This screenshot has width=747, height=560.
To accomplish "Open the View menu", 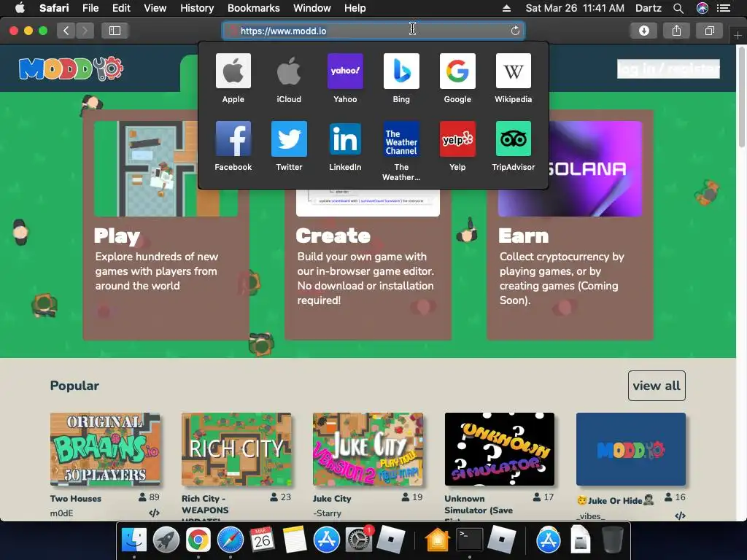I will (155, 8).
